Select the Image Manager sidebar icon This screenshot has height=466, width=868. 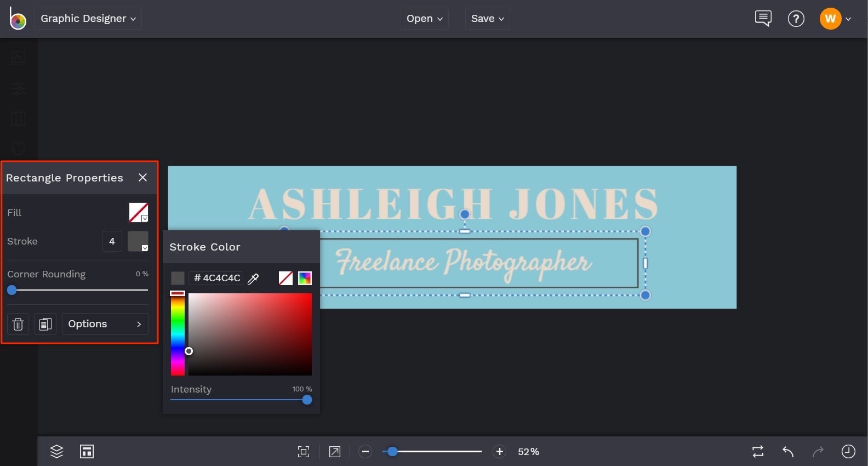[19, 58]
